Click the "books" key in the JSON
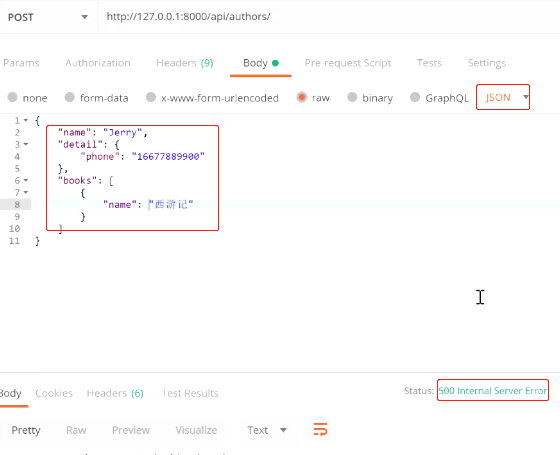 tap(78, 180)
